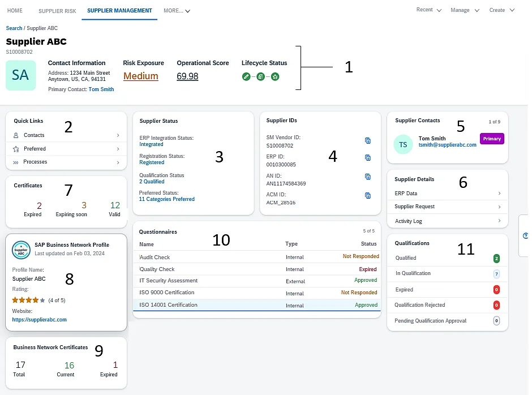Click the Integrated ERP status link
The width and height of the screenshot is (532, 395).
coord(151,144)
